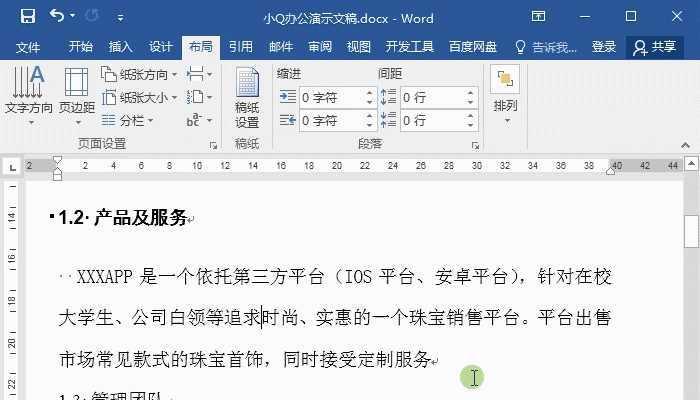The image size is (700, 400).
Task: Click the right indent icon under 缩进
Action: 288,120
